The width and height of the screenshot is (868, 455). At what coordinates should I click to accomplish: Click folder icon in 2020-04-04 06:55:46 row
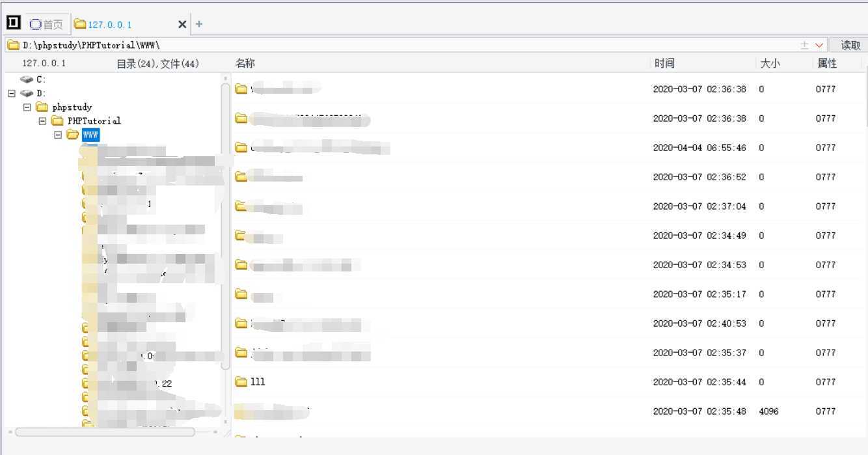click(x=241, y=148)
